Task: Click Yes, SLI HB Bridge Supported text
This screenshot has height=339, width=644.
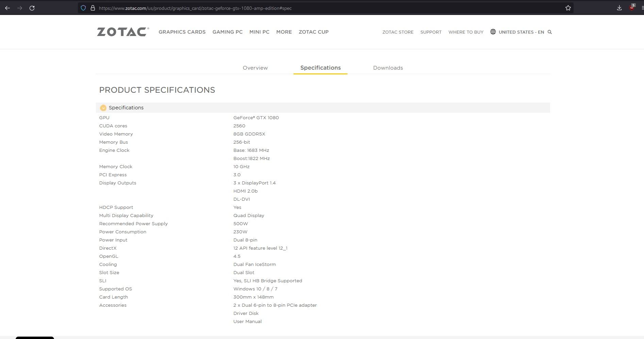Action: tap(268, 281)
